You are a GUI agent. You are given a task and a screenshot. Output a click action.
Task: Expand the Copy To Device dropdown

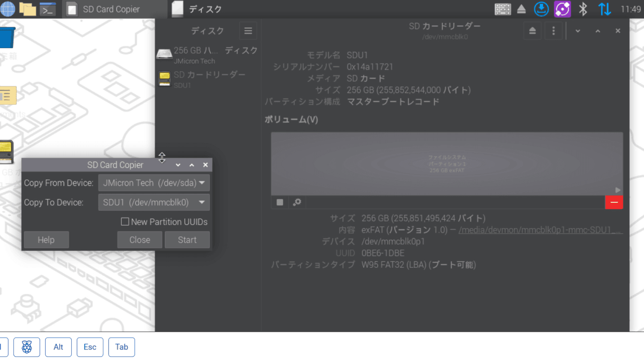[154, 202]
